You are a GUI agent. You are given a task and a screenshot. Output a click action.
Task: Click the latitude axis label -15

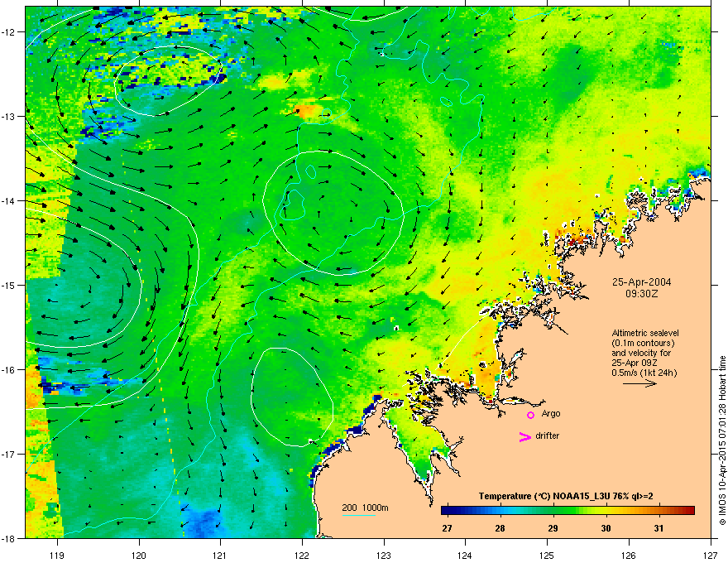[x=9, y=285]
